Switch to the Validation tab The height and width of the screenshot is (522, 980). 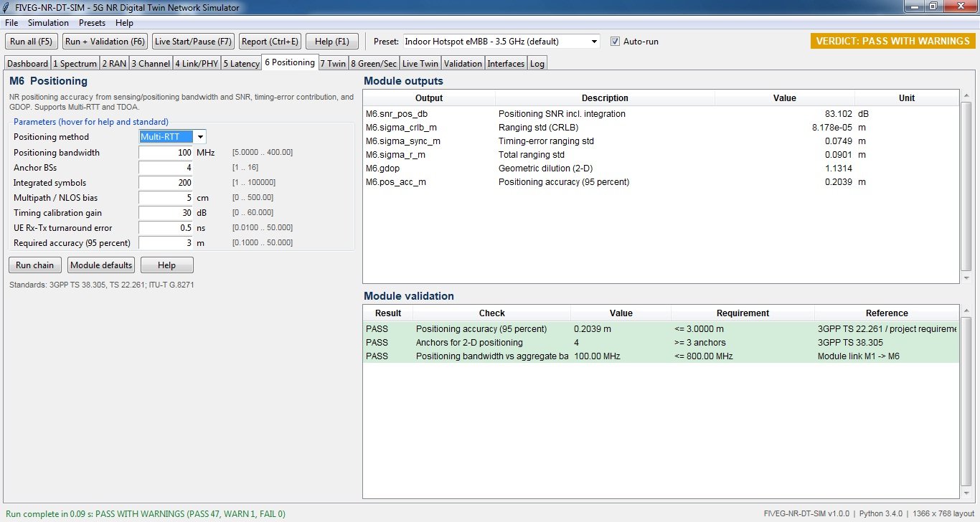tap(463, 64)
